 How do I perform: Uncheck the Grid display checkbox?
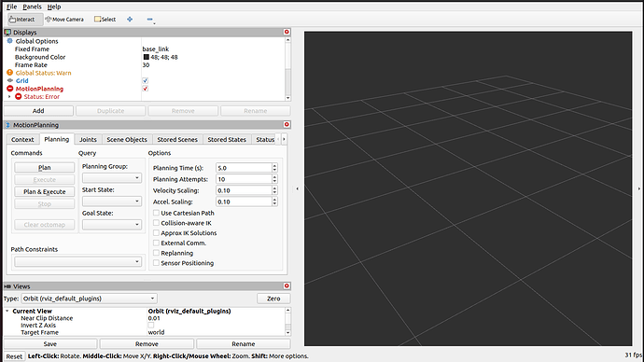pyautogui.click(x=145, y=81)
